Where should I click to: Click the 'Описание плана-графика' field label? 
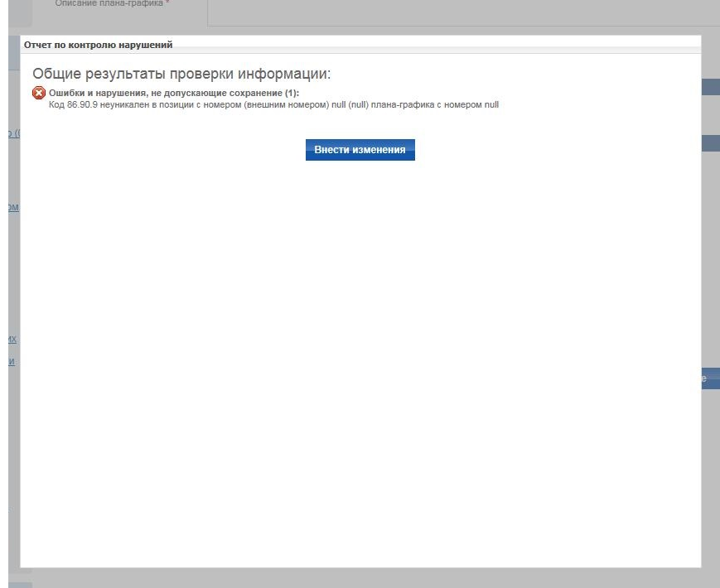pyautogui.click(x=109, y=3)
